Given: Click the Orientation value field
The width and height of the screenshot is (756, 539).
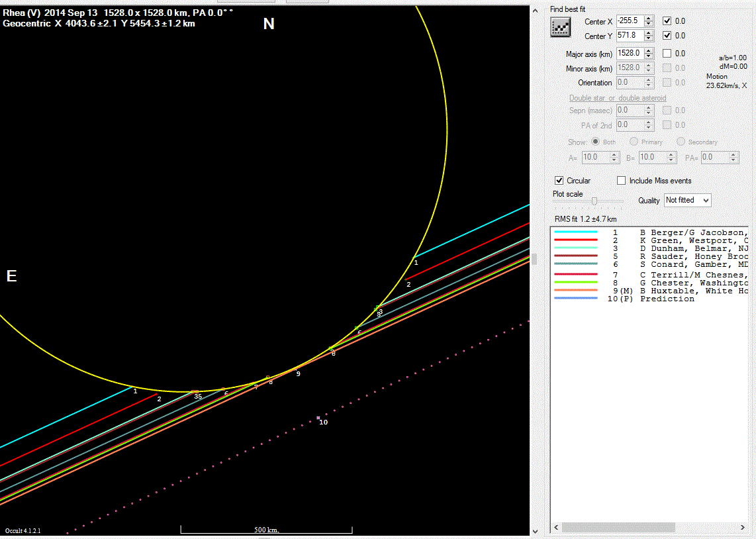Looking at the screenshot, I should [630, 83].
